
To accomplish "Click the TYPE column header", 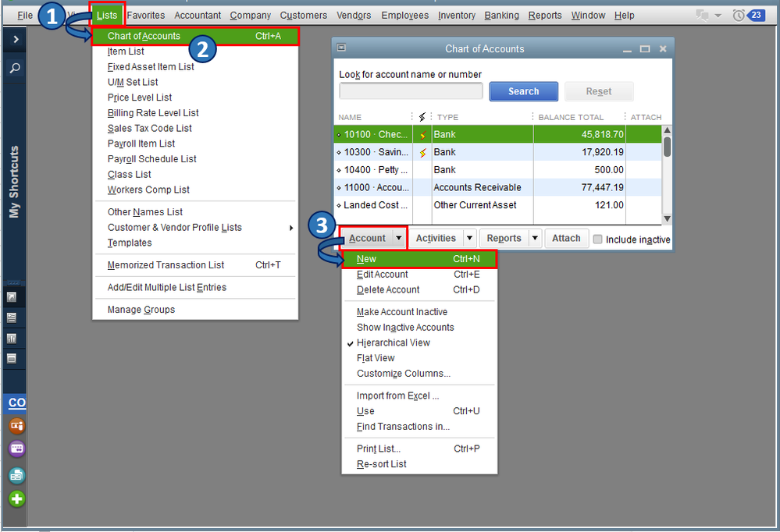I will 447,117.
